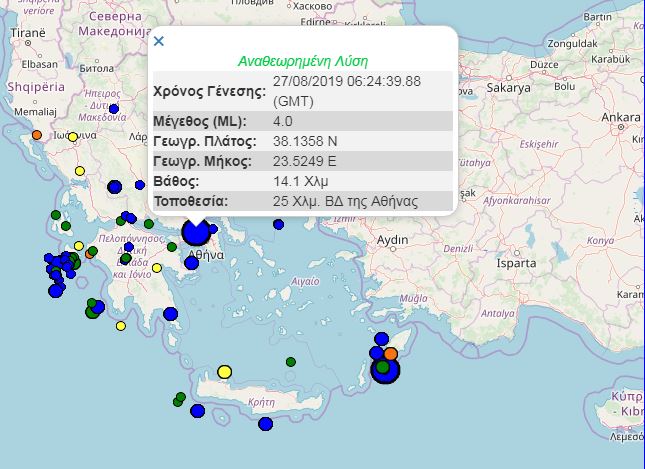Image resolution: width=645 pixels, height=469 pixels.
Task: Select the blue marker south of central Crete
Action: pos(265,424)
